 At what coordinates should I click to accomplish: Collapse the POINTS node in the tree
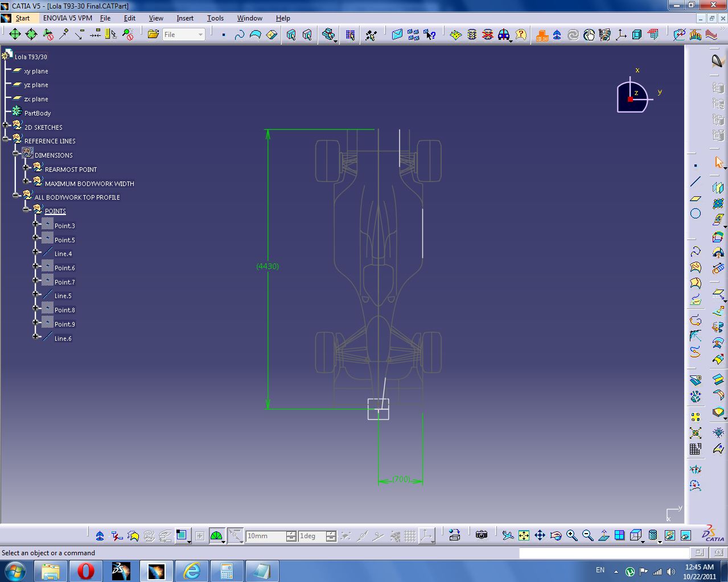[26, 209]
